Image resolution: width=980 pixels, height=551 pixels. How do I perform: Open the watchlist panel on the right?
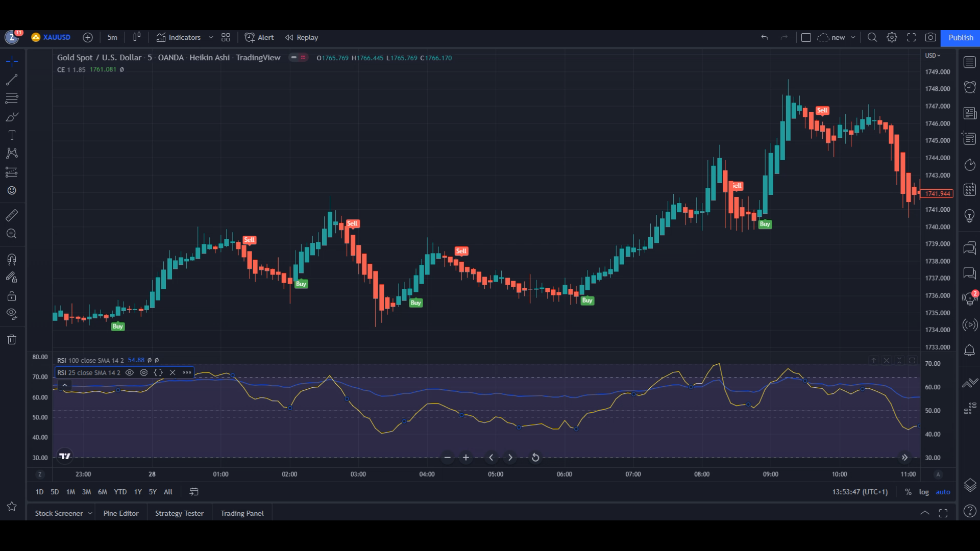pyautogui.click(x=969, y=62)
